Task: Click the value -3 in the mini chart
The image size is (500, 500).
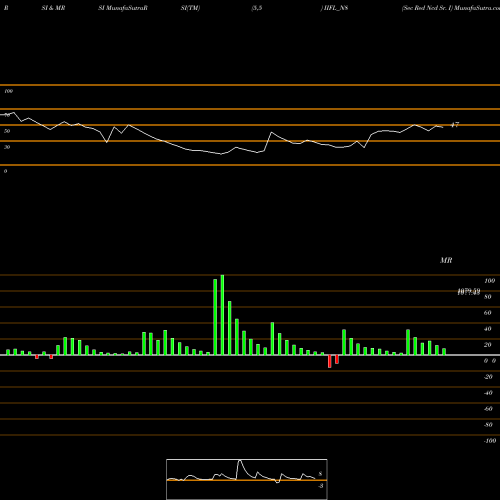Action: [x=321, y=486]
